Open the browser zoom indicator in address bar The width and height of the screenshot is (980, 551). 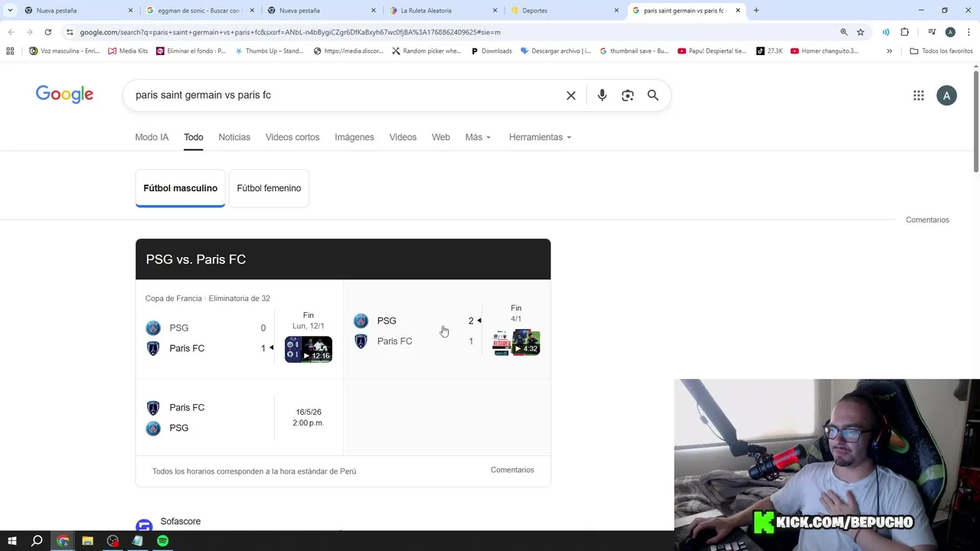[844, 32]
